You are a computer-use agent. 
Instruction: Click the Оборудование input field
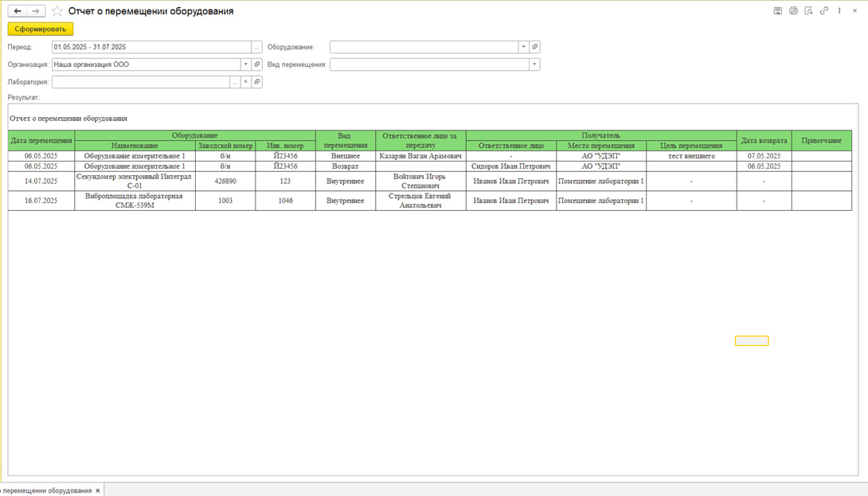click(424, 47)
